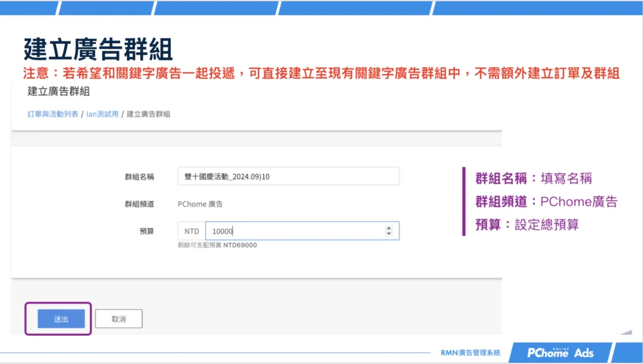This screenshot has width=643, height=364.
Task: Decrease budget with the down stepper arrow
Action: point(389,233)
